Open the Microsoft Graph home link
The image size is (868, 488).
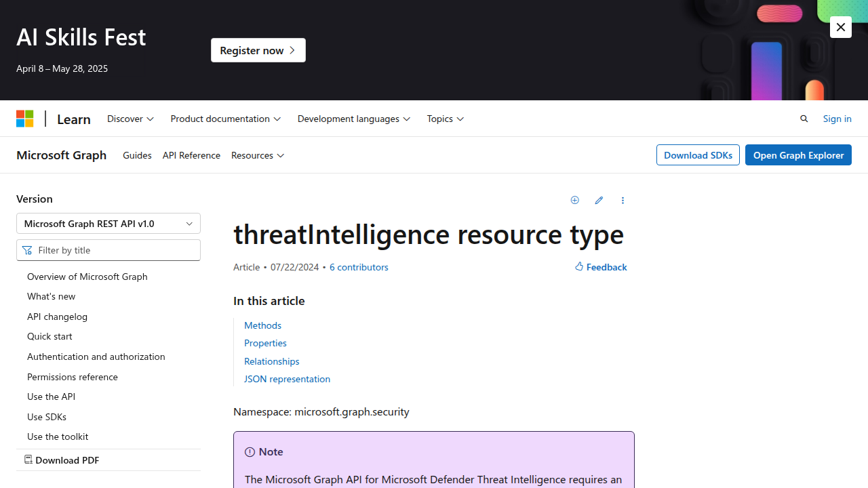pos(61,155)
